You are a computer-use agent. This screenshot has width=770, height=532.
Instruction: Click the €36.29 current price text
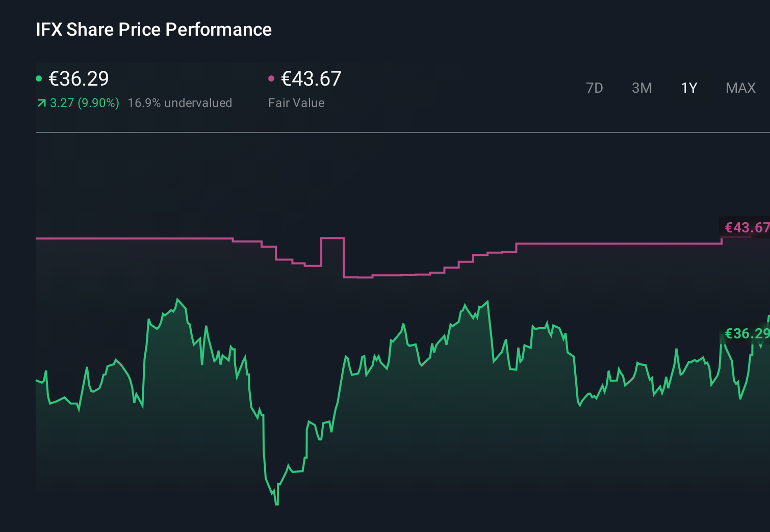[x=78, y=79]
